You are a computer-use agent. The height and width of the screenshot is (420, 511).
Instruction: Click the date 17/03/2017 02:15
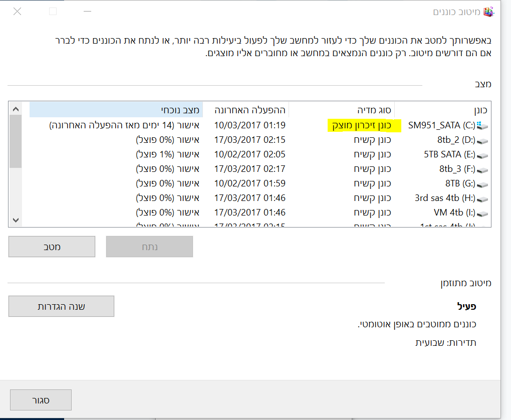249,140
